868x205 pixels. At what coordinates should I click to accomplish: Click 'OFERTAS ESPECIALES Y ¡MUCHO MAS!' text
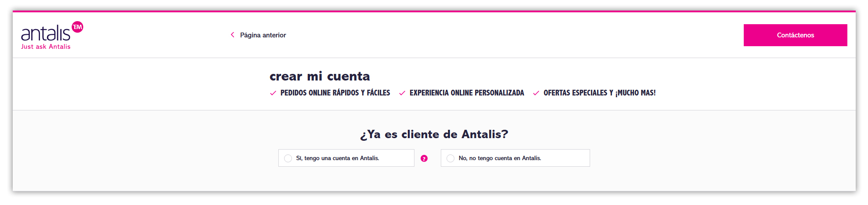click(x=599, y=93)
